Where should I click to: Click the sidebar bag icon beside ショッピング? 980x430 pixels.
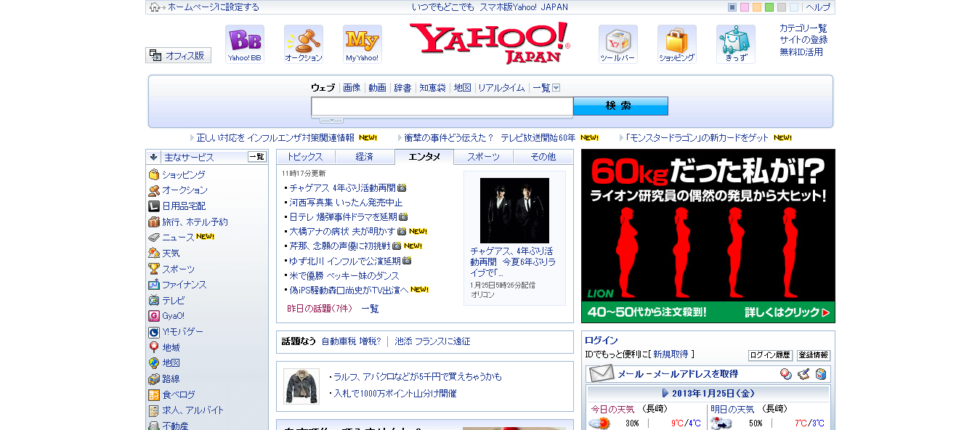[x=154, y=174]
